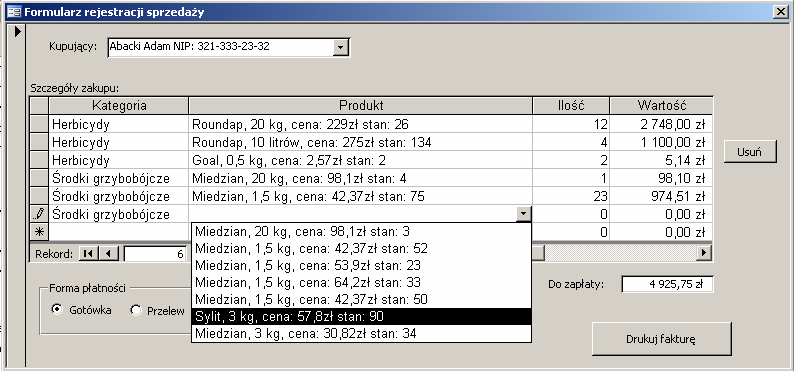Image resolution: width=794 pixels, height=371 pixels.
Task: Click the quantity cell showing 4
Action: (x=571, y=142)
